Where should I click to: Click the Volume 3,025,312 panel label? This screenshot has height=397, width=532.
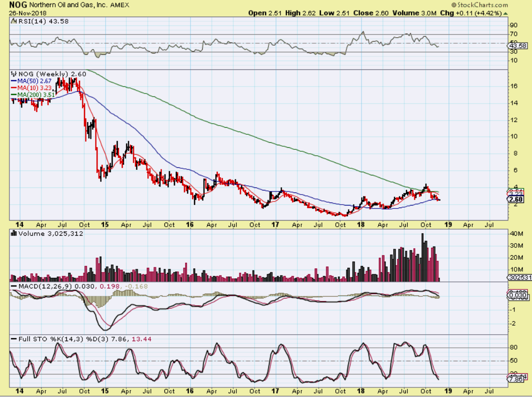pos(51,234)
